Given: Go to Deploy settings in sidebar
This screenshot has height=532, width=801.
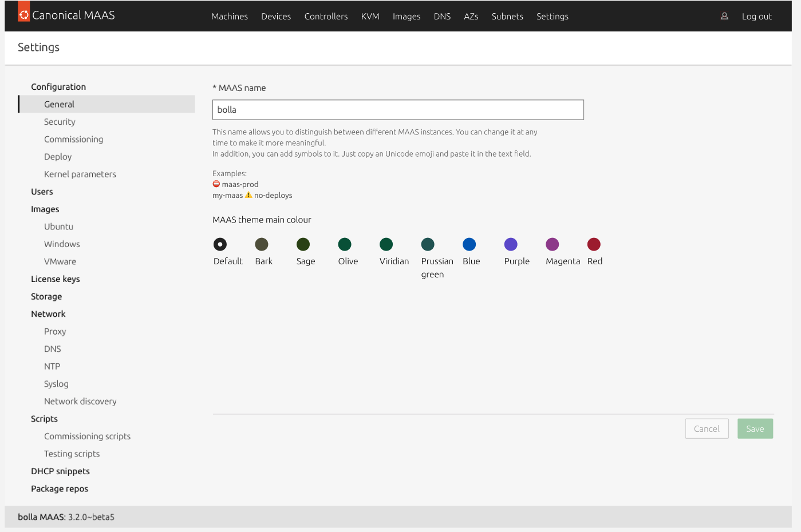Looking at the screenshot, I should [58, 157].
